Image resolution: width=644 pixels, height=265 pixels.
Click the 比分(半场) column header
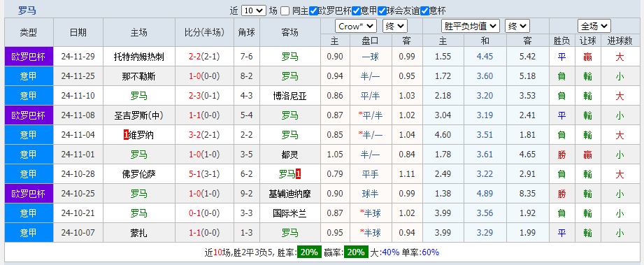(x=205, y=32)
